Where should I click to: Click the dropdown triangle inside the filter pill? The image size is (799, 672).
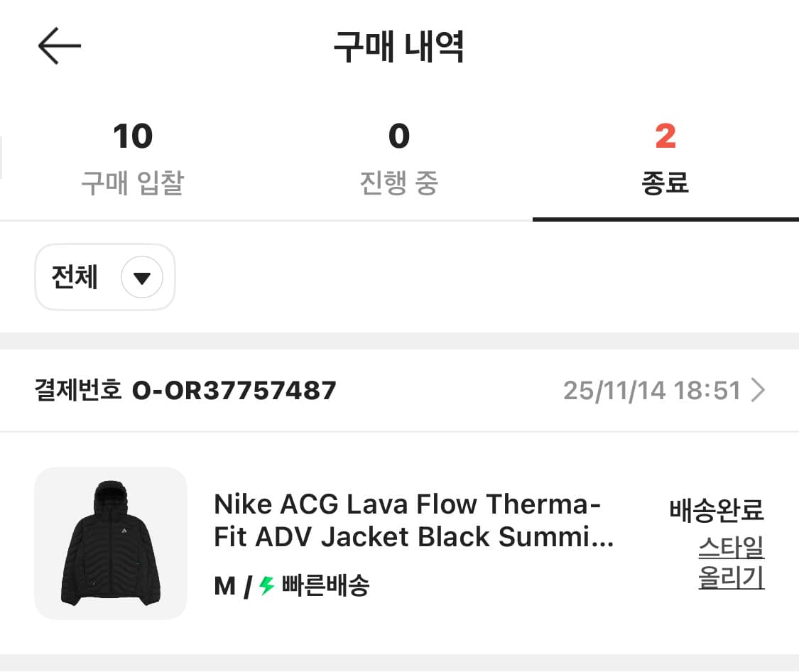141,278
